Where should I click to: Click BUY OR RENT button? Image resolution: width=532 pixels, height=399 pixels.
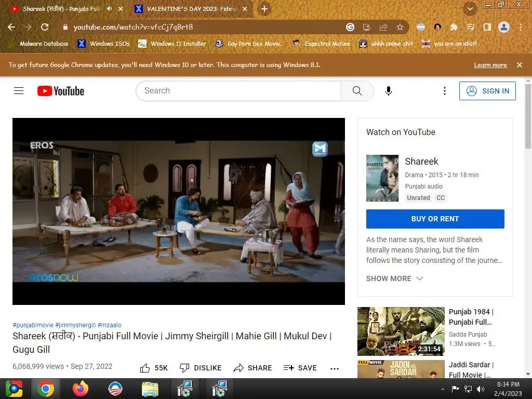click(x=435, y=219)
